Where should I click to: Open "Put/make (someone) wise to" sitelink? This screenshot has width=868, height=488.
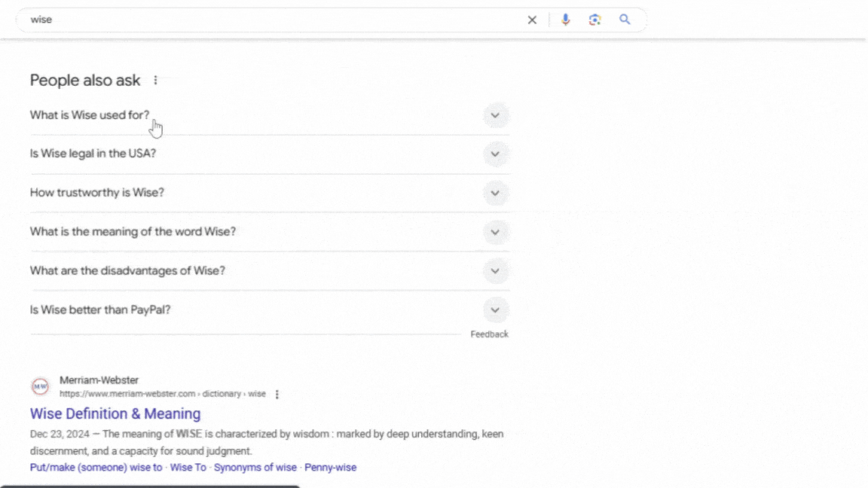pos(96,468)
